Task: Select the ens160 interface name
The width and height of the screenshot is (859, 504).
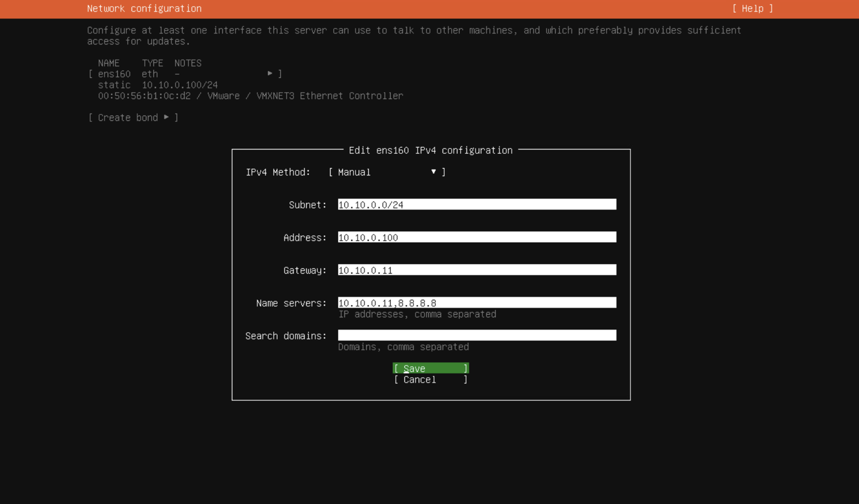Action: pyautogui.click(x=114, y=74)
